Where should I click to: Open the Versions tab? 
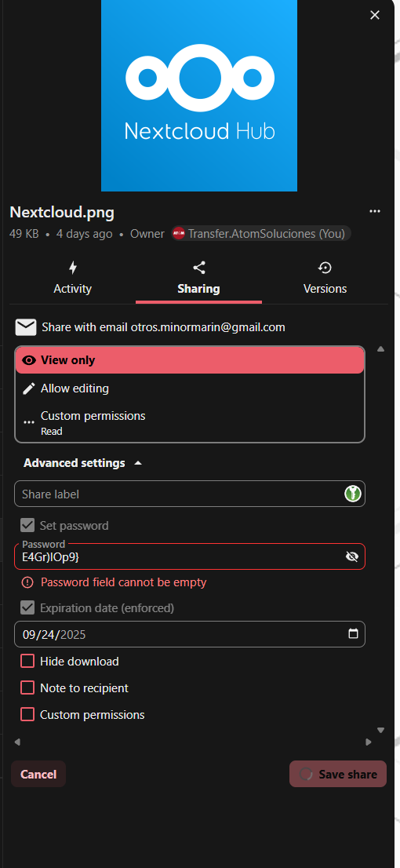tap(325, 278)
